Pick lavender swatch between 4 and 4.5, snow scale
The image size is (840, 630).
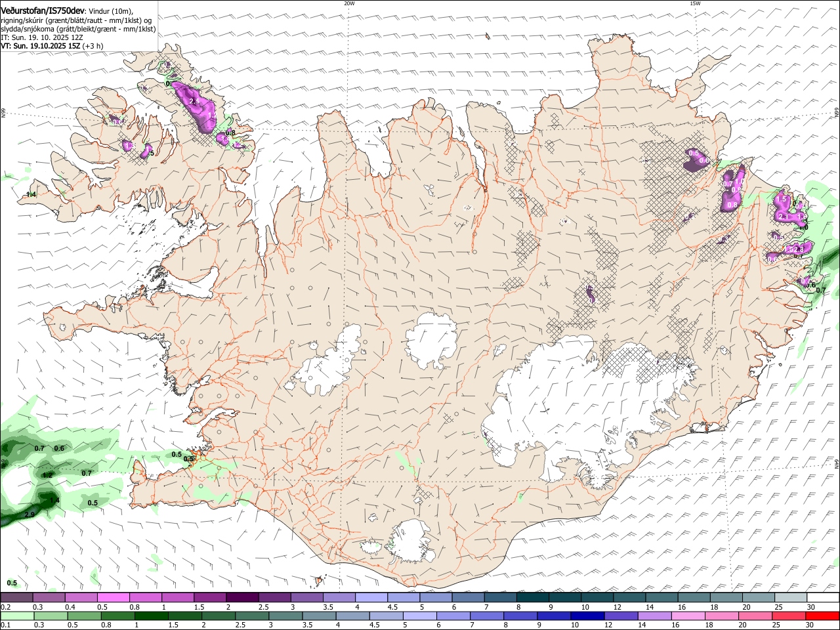point(371,598)
